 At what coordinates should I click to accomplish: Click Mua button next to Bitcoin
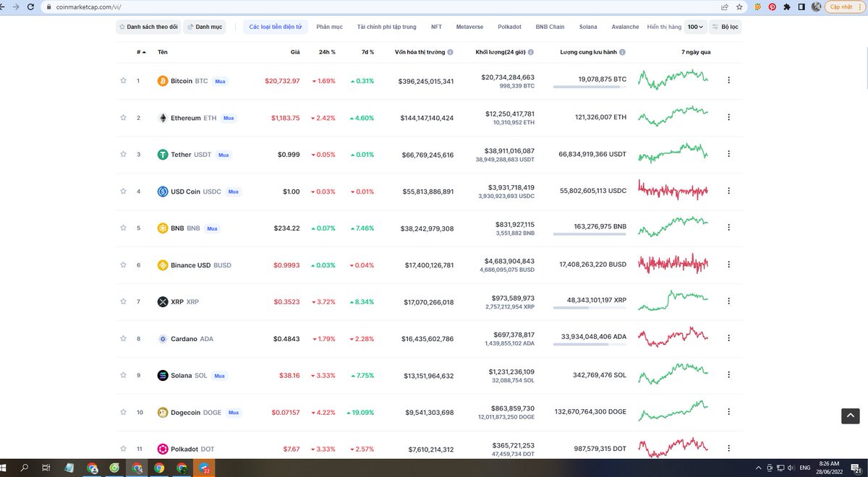(x=220, y=81)
